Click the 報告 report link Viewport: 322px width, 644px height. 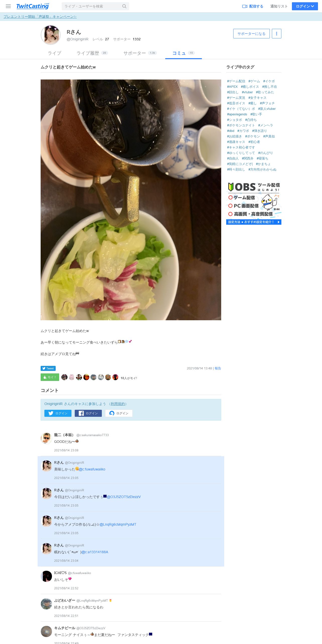coord(218,368)
